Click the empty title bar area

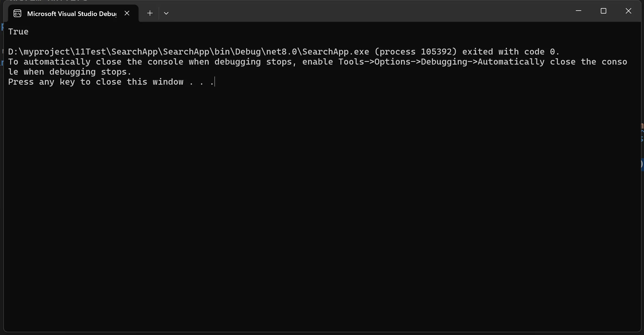pyautogui.click(x=367, y=11)
